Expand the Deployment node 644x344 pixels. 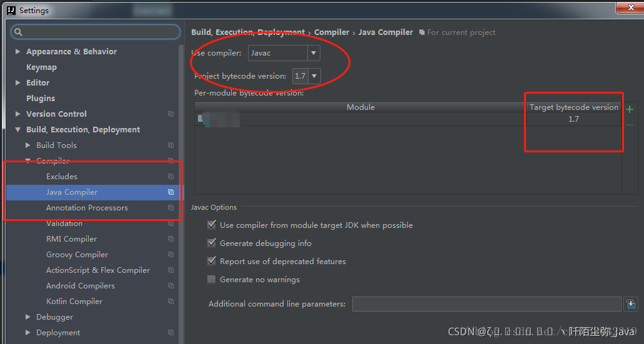click(x=27, y=332)
